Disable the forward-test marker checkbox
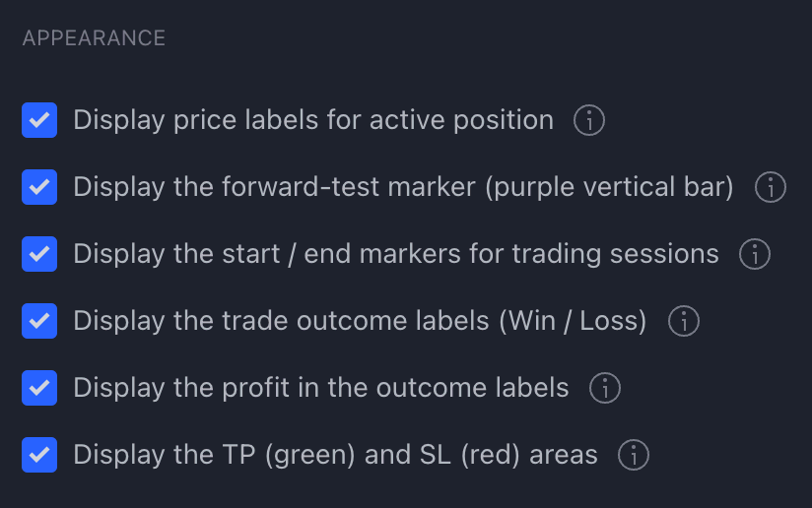Image resolution: width=812 pixels, height=508 pixels. [x=39, y=187]
